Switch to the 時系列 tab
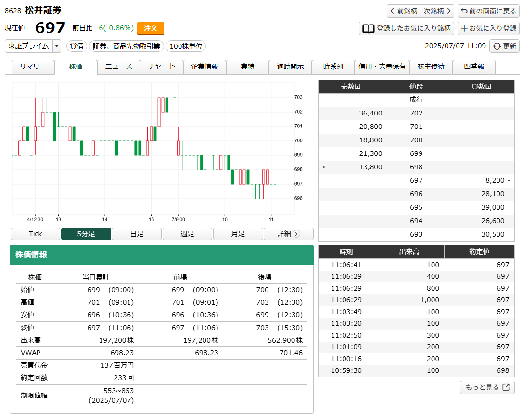523x420 pixels. (333, 67)
